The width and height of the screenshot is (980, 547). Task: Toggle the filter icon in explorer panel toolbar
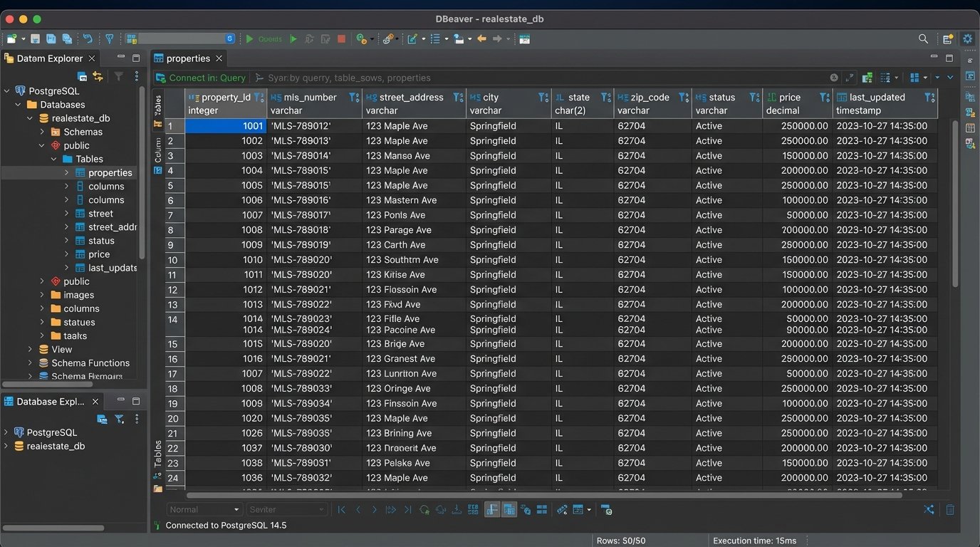pyautogui.click(x=119, y=76)
